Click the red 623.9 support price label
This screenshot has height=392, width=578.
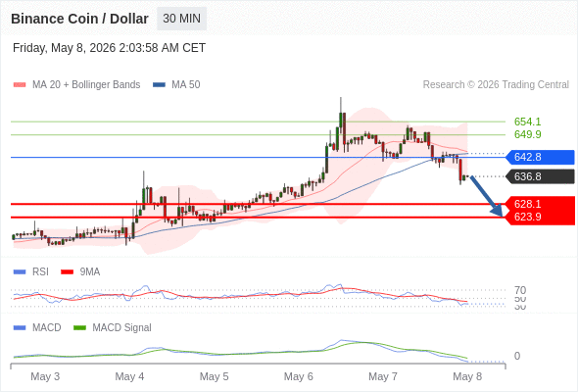click(x=527, y=217)
